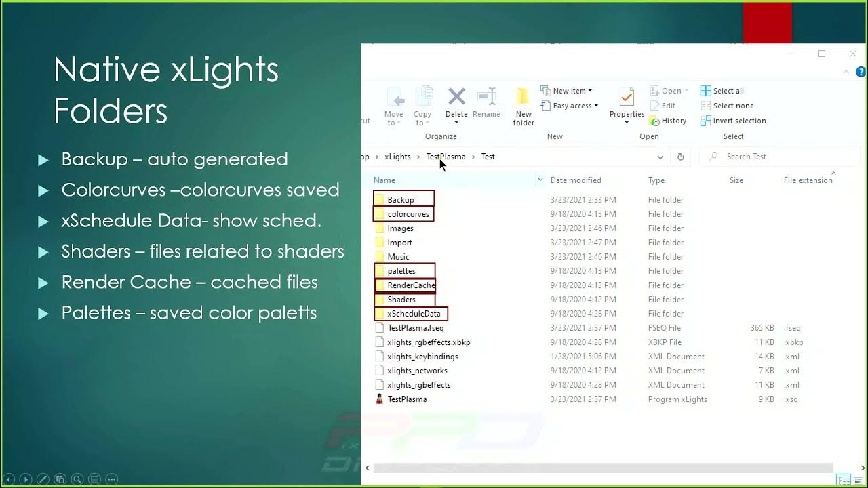
Task: Open address bar history dropdown
Action: 660,157
